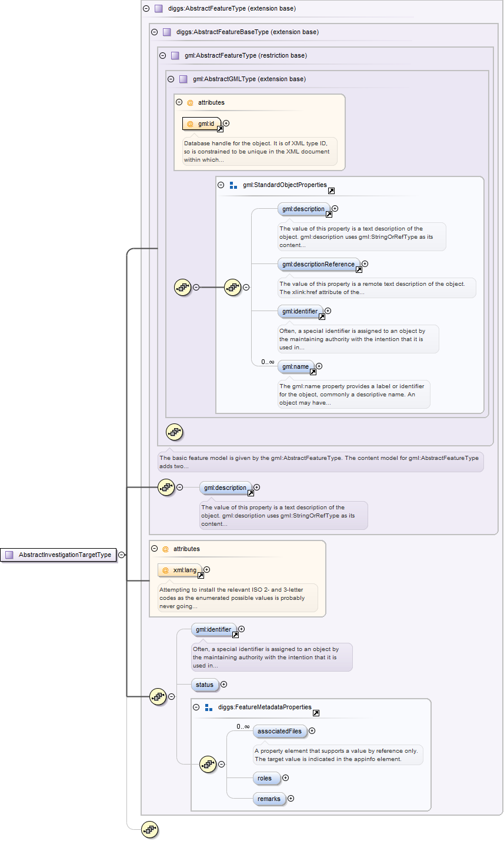504x841 pixels.
Task: Select the gml:name element
Action: 295,366
